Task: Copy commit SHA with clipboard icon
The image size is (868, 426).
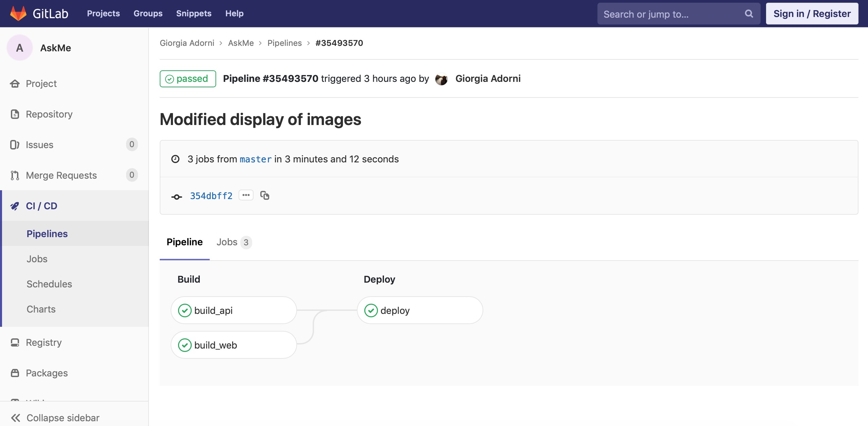Action: 265,196
